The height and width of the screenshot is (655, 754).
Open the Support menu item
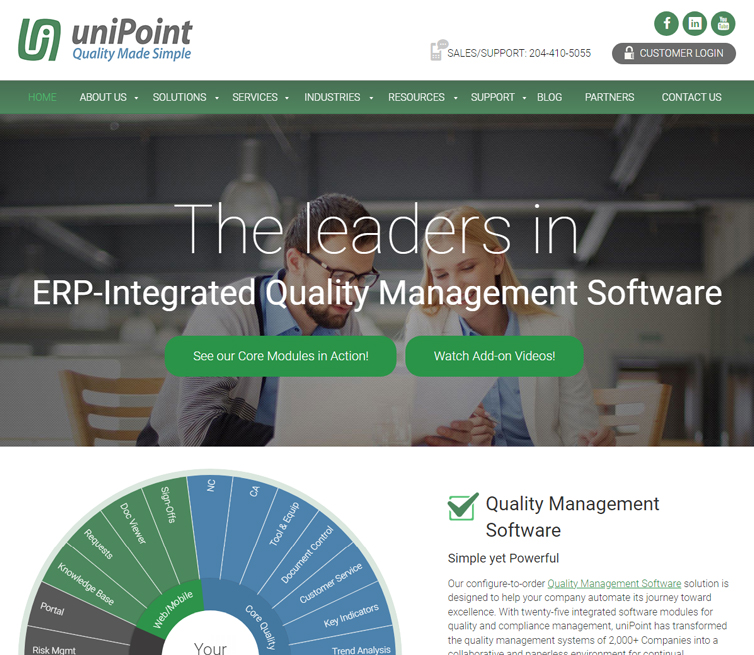click(492, 97)
